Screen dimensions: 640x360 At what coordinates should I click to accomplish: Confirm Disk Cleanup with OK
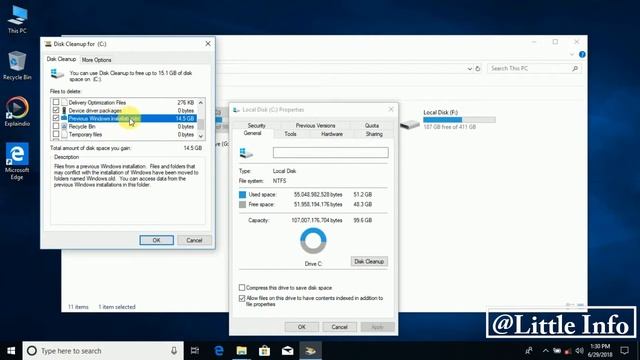coord(156,240)
